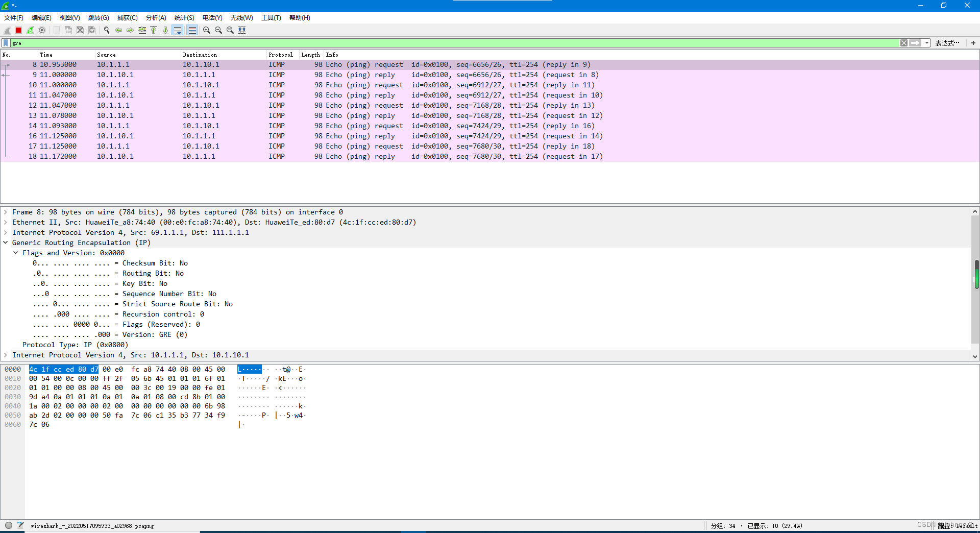Sort packets by the Source column header

tap(138, 55)
